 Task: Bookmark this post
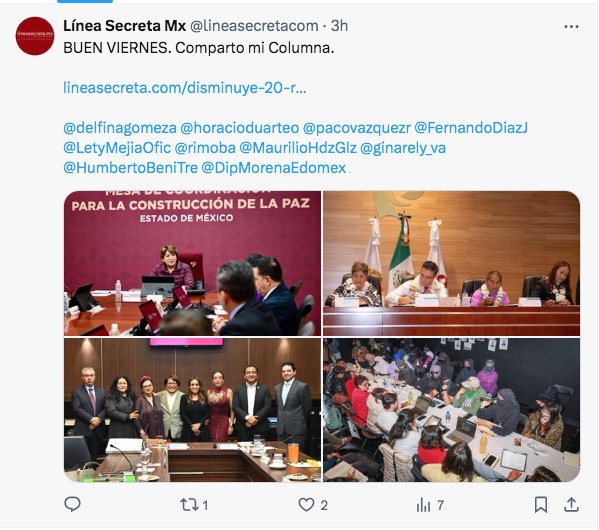point(541,505)
